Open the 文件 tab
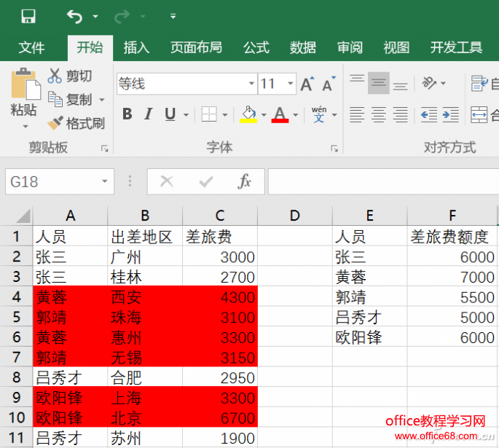The width and height of the screenshot is (499, 448). point(31,48)
